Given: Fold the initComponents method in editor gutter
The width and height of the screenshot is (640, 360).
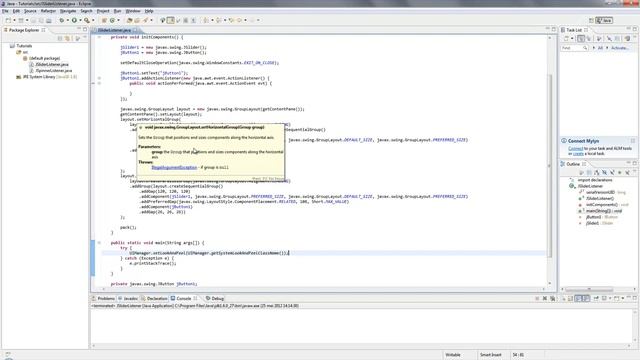Looking at the screenshot, I should [x=99, y=37].
